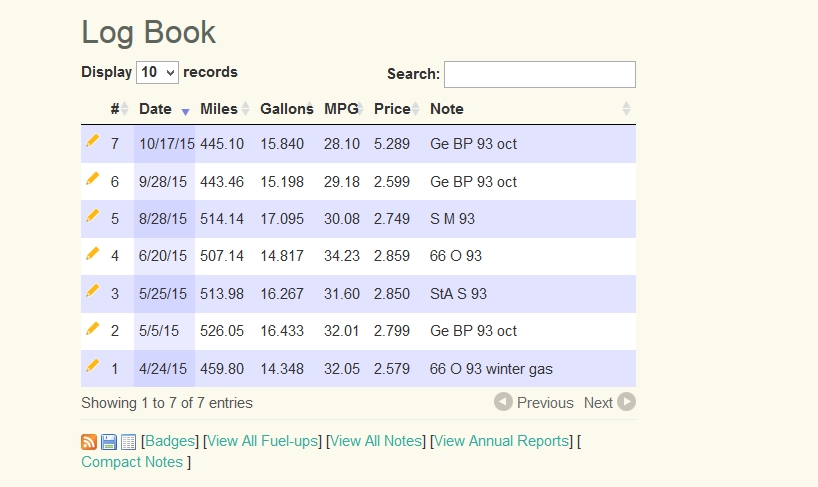The image size is (818, 487).
Task: Click 'Showing 1 to 7 of 7 entries'
Action: click(167, 403)
